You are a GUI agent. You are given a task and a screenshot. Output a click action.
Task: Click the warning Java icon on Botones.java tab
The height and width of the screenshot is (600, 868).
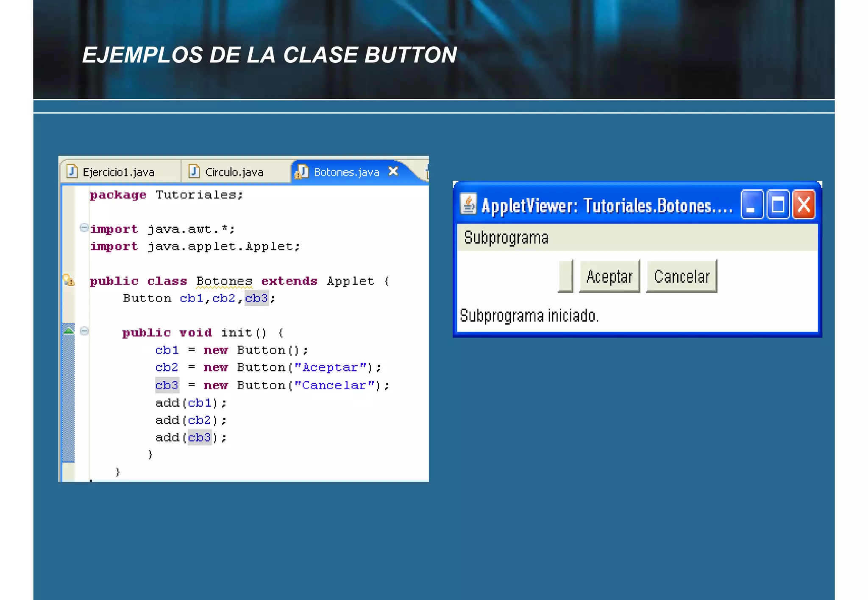(301, 172)
